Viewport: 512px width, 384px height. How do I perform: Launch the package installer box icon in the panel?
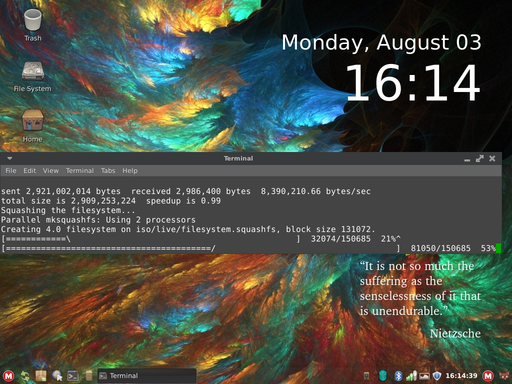click(41, 376)
